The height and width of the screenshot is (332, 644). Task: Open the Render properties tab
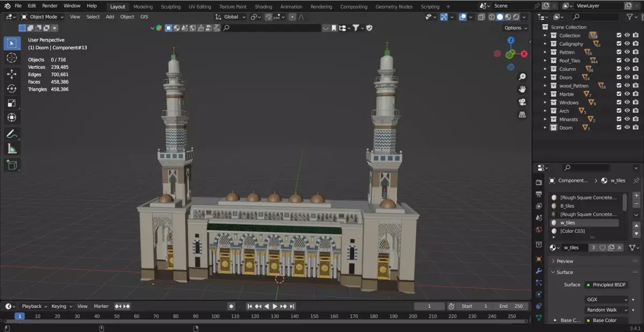pyautogui.click(x=539, y=182)
